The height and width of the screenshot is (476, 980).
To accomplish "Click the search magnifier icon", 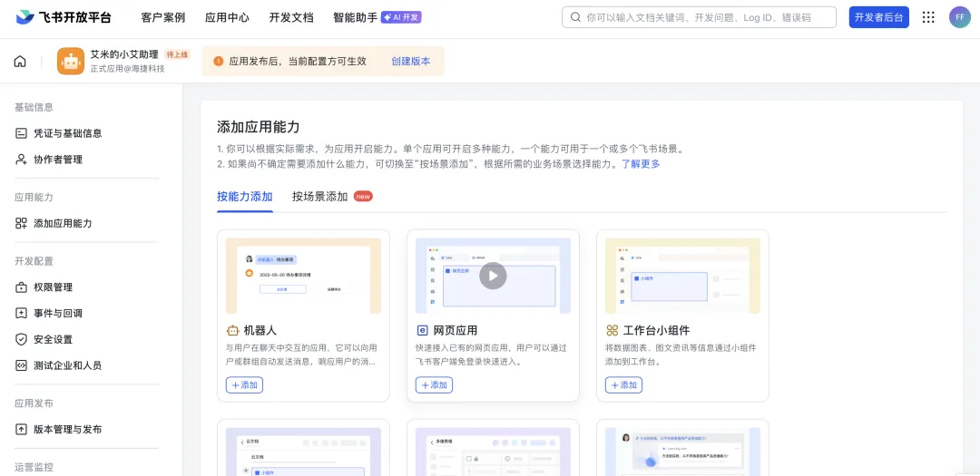I will 575,17.
